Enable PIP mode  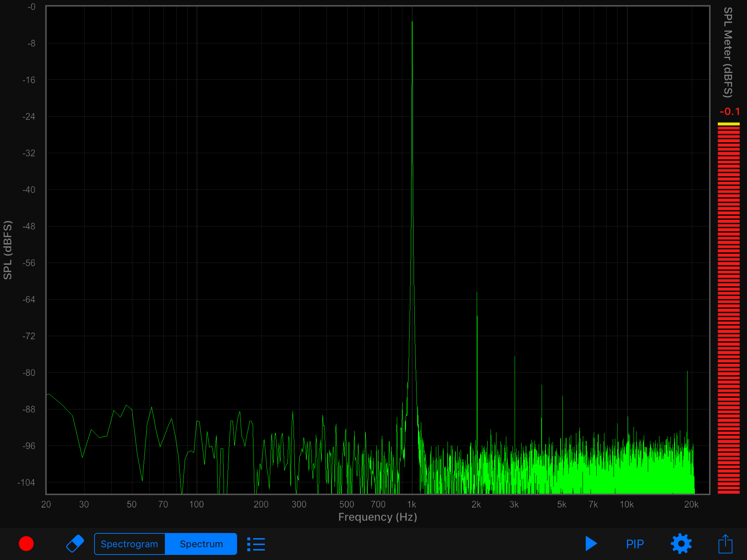(635, 544)
